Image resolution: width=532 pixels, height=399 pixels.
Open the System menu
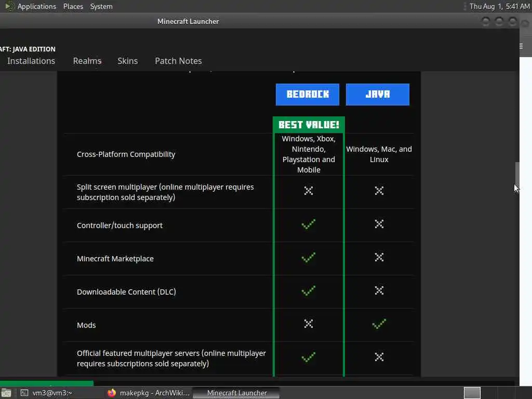tap(101, 6)
